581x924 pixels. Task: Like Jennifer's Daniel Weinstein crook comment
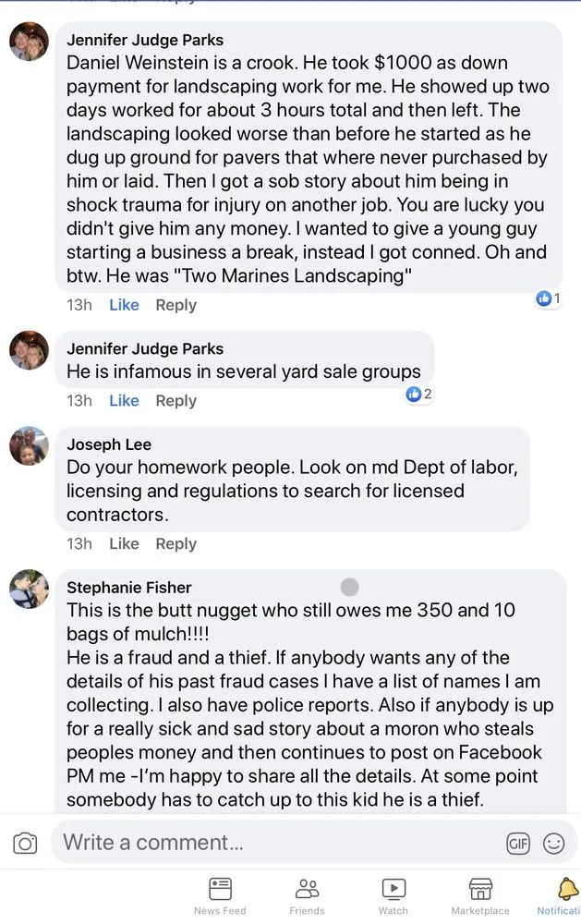124,305
